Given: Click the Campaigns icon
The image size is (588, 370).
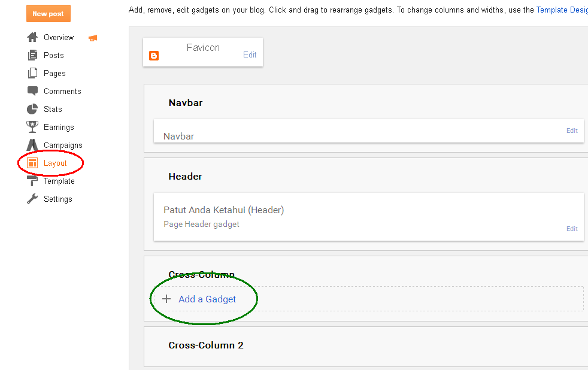Looking at the screenshot, I should pyautogui.click(x=32, y=145).
